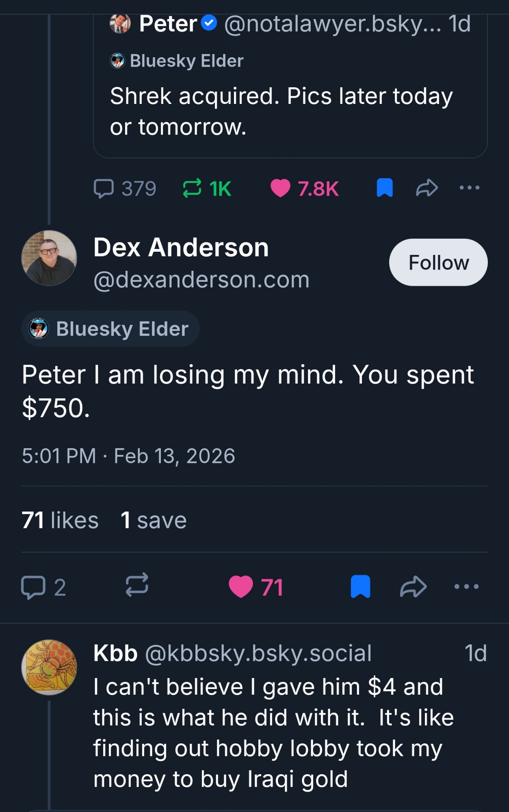Toggle bookmark on the 7.8K-like post
509x812 pixels.
(384, 188)
